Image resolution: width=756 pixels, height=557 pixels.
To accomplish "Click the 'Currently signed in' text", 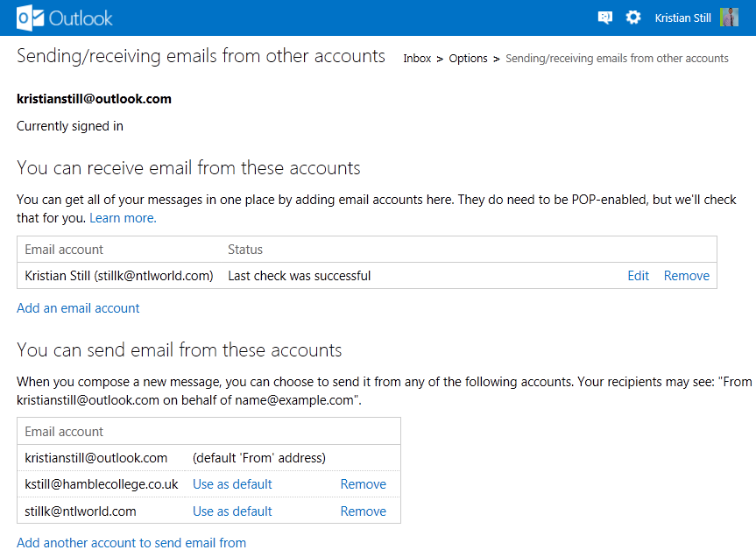I will [70, 126].
